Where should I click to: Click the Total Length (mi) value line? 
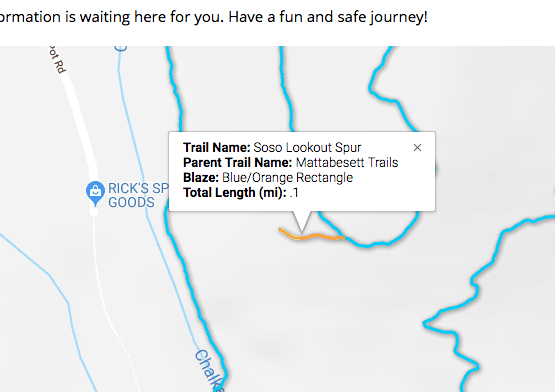click(x=241, y=193)
